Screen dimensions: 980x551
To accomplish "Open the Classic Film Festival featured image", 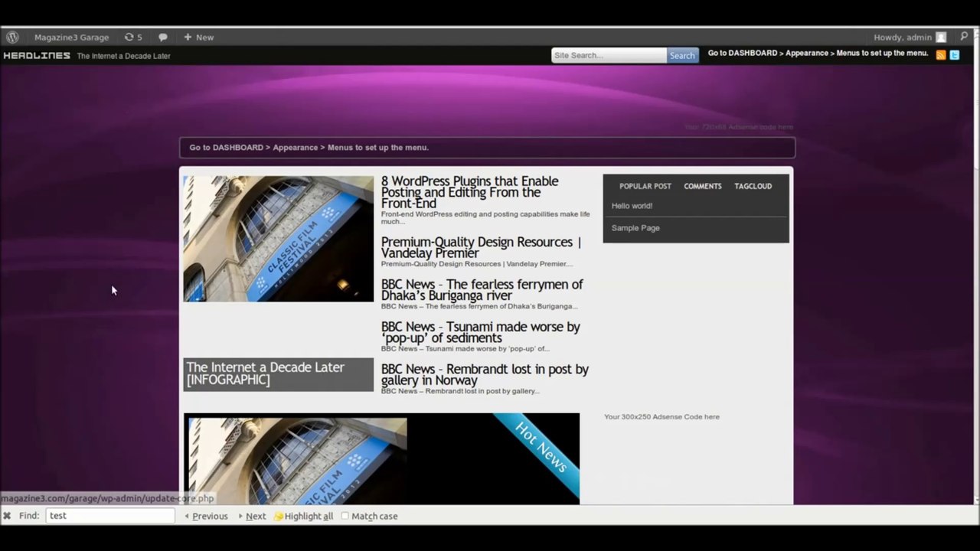I will [279, 239].
